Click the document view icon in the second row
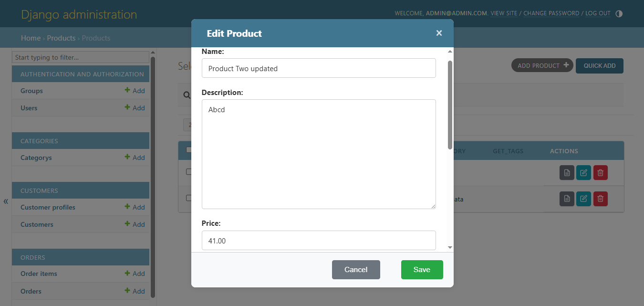Image resolution: width=644 pixels, height=306 pixels. pos(567,199)
